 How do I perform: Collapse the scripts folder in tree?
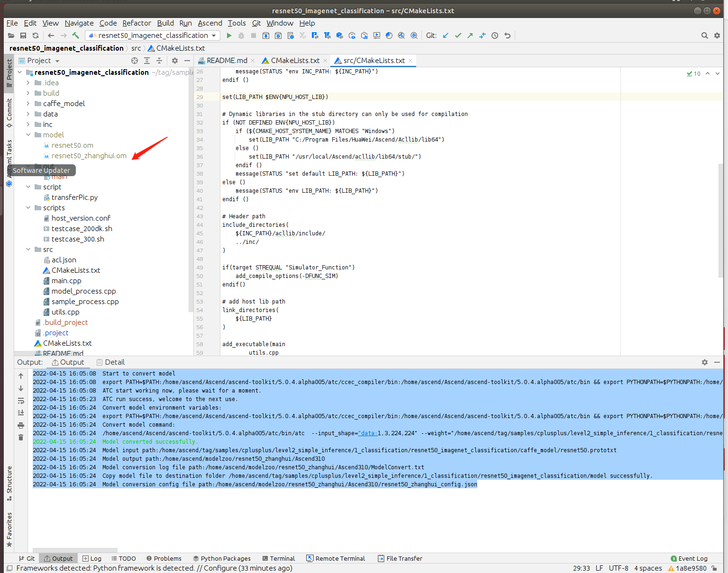[x=28, y=208]
